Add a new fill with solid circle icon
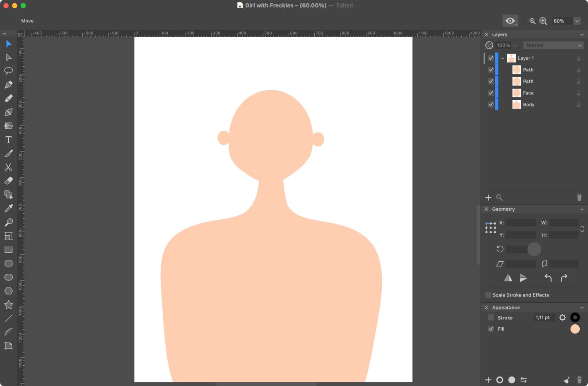This screenshot has width=588, height=386. [512, 380]
